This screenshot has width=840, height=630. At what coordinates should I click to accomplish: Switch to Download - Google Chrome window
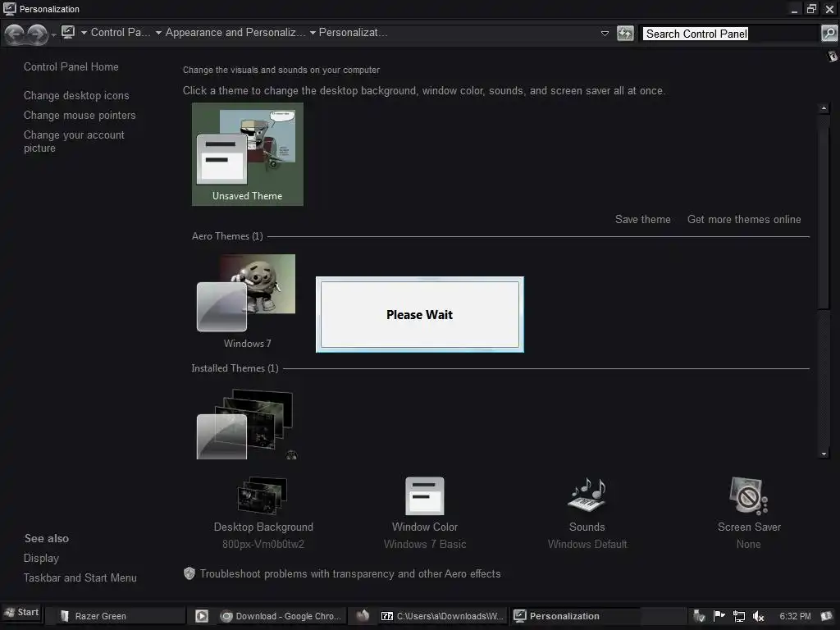pyautogui.click(x=282, y=616)
